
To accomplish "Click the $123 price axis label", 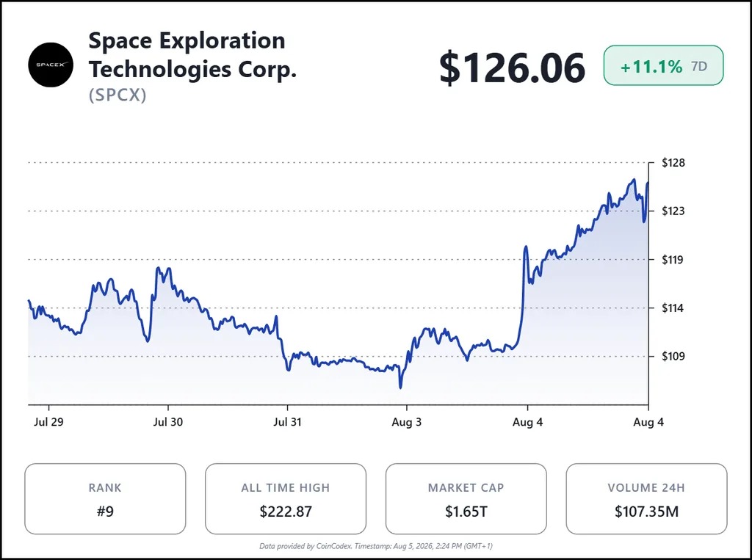I will point(673,211).
